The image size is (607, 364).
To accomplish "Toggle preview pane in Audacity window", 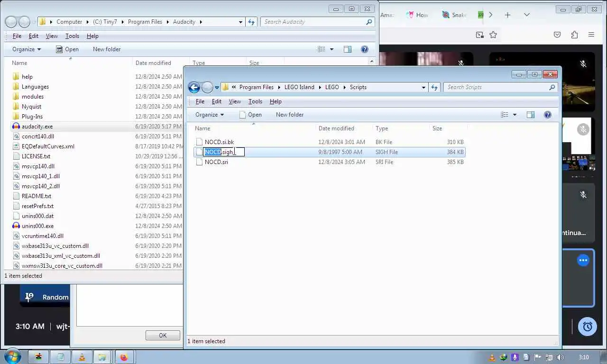I will point(348,49).
